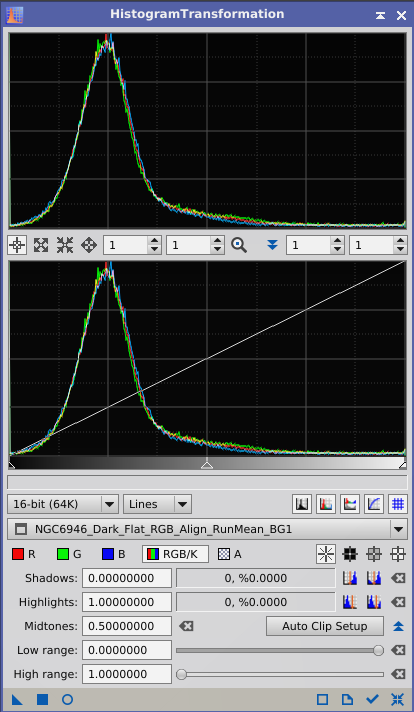Image resolution: width=414 pixels, height=712 pixels.
Task: Click auto zero shadows icon in Shadows row
Action: pyautogui.click(x=374, y=578)
